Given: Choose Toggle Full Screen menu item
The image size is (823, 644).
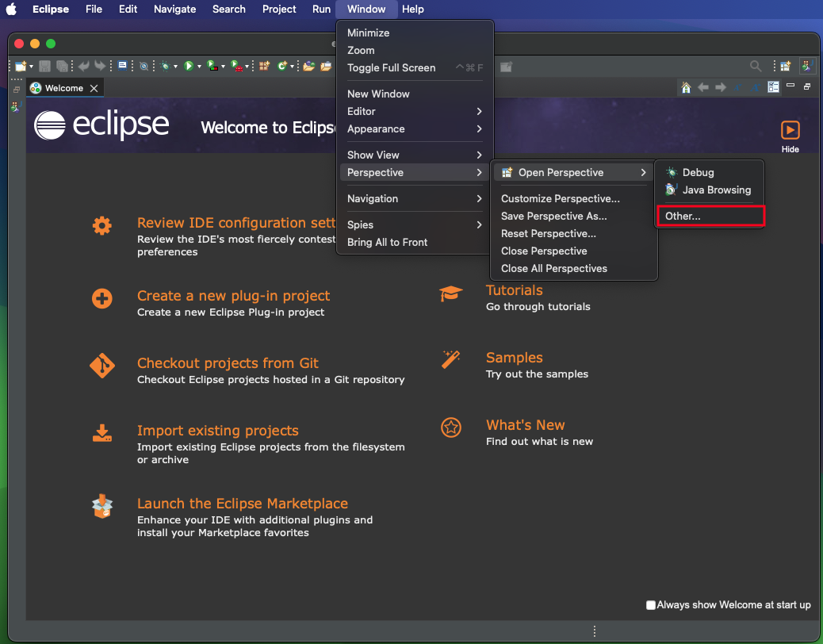Looking at the screenshot, I should coord(415,67).
